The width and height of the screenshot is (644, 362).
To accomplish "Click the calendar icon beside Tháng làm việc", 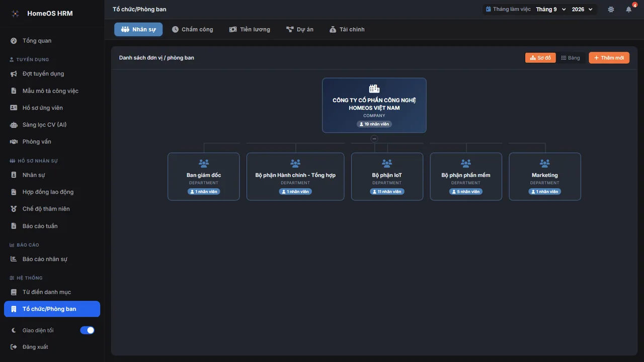I will point(488,10).
